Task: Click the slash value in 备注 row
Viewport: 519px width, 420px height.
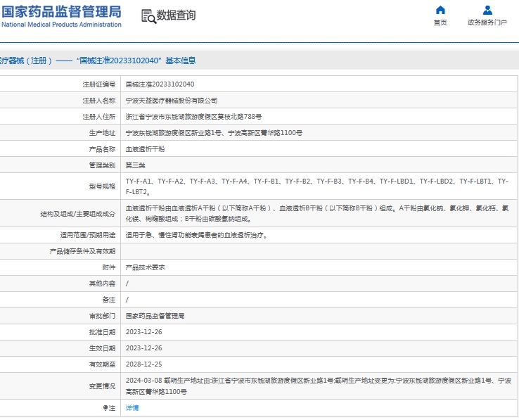Action: coord(127,300)
